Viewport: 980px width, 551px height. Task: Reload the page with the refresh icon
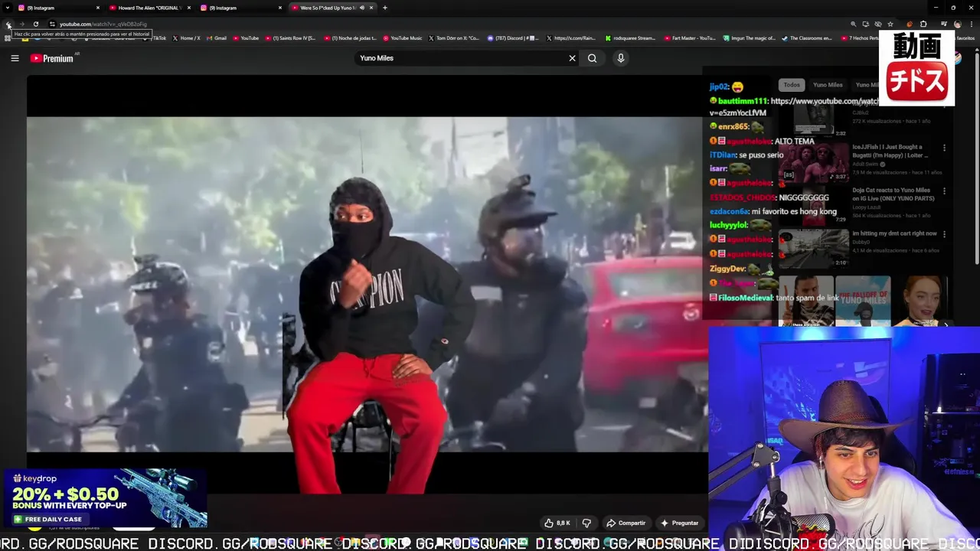pos(35,24)
